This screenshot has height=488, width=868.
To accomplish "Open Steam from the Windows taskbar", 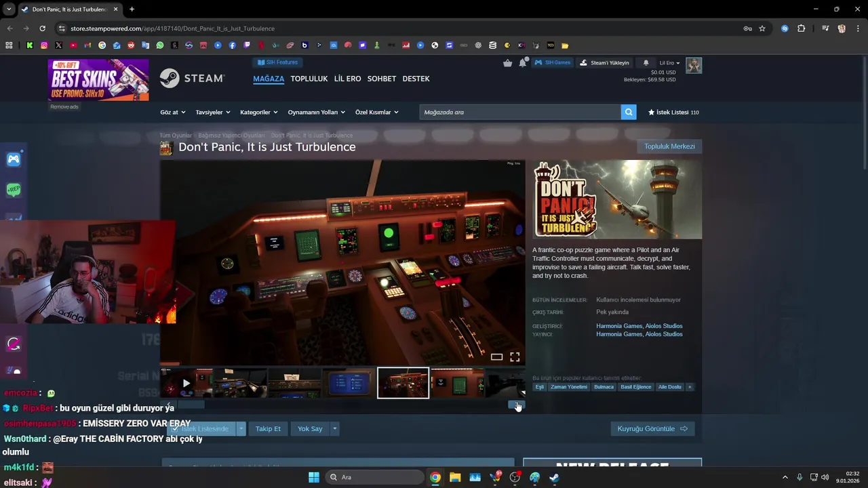I will tap(554, 477).
